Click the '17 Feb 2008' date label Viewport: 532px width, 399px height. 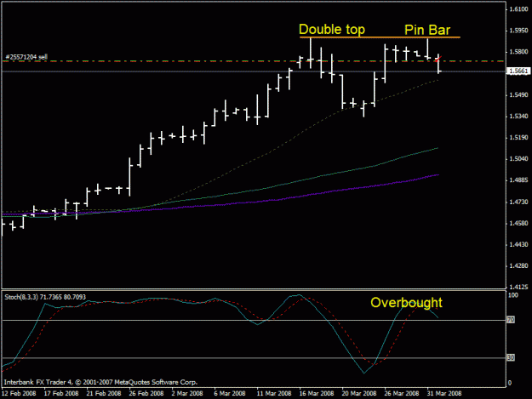click(61, 393)
